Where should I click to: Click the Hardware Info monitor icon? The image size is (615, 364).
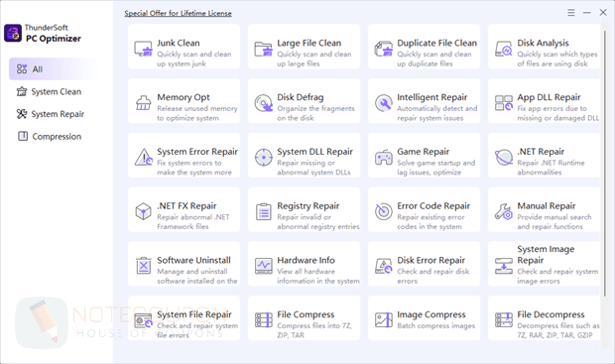[263, 266]
